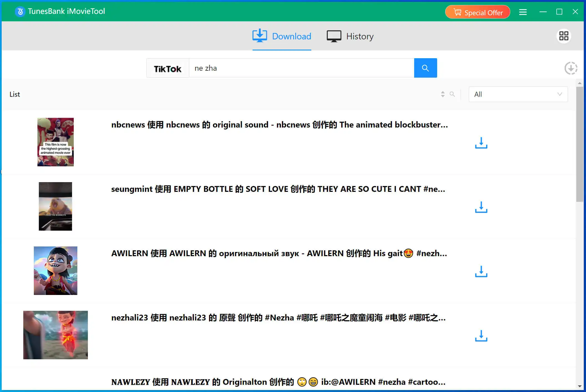Click the scrollbar up arrow
Image resolution: width=586 pixels, height=392 pixels.
[579, 83]
